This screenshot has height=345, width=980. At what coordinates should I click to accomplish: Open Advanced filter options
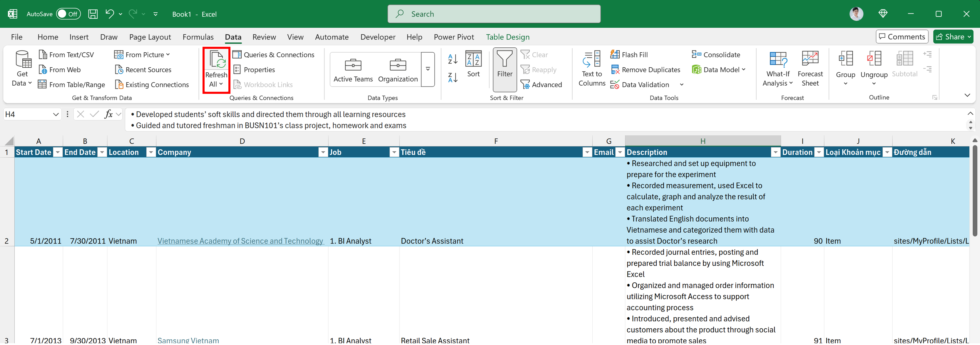[x=541, y=84]
